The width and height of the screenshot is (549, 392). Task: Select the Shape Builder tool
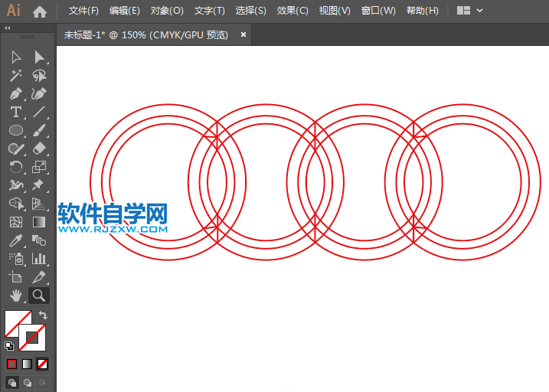click(x=16, y=204)
